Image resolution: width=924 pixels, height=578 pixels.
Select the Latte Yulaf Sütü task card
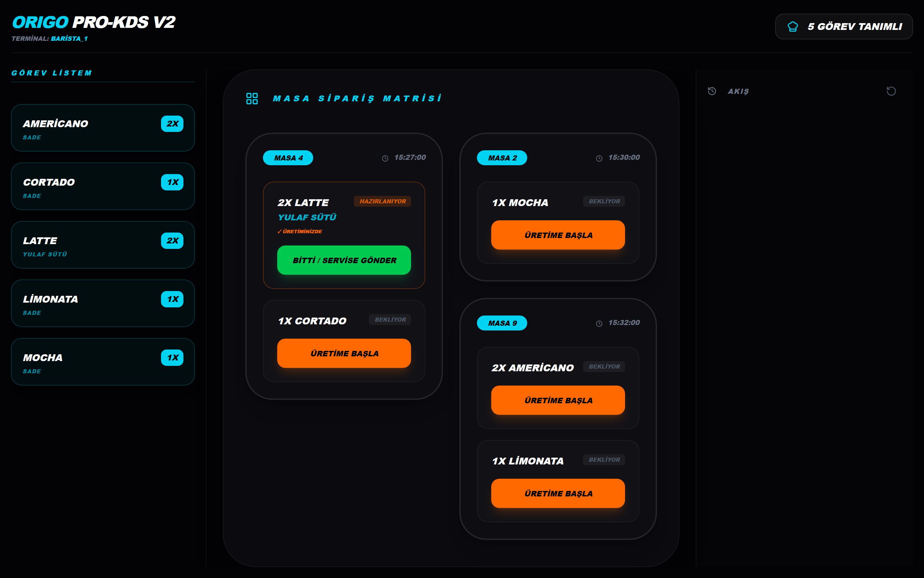point(103,245)
